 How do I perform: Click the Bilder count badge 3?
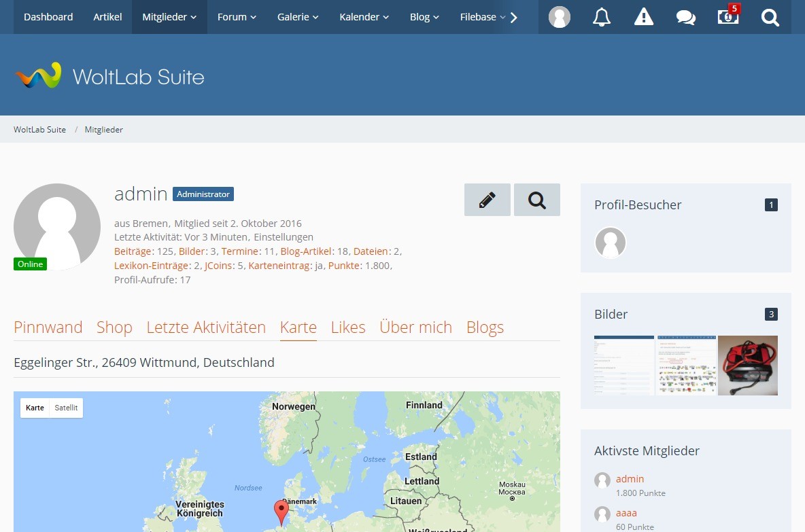(771, 314)
